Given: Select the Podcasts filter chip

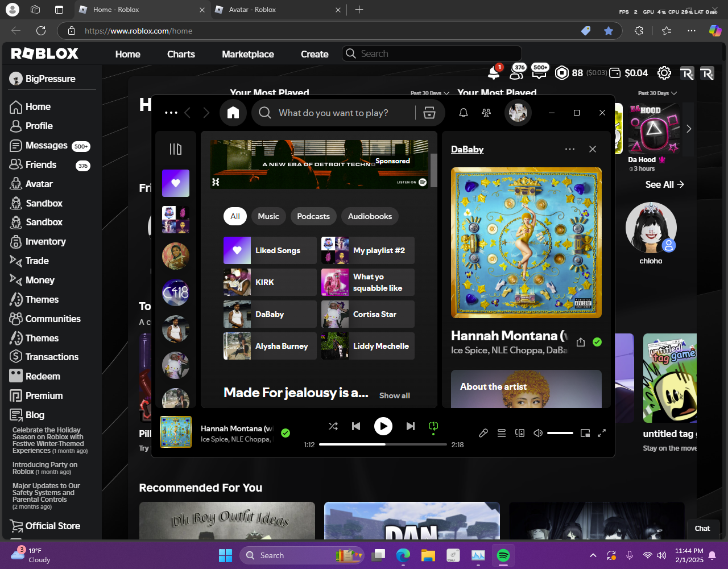Looking at the screenshot, I should point(313,216).
